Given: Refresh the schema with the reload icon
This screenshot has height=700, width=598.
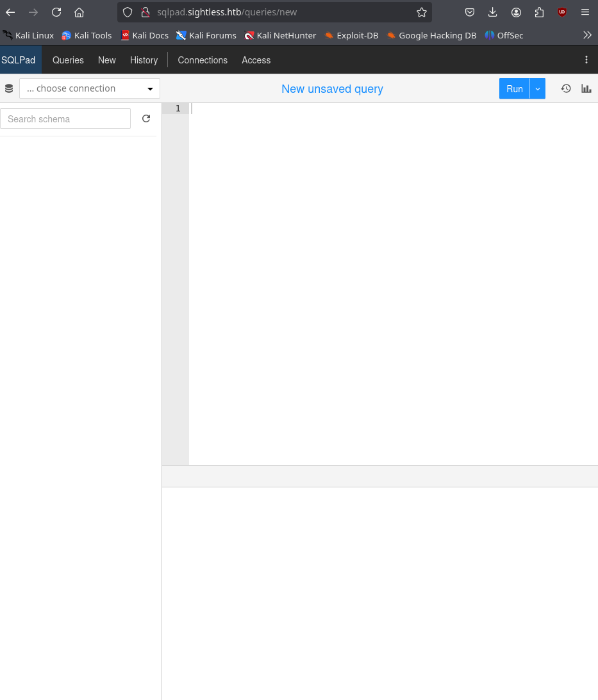Looking at the screenshot, I should 146,118.
